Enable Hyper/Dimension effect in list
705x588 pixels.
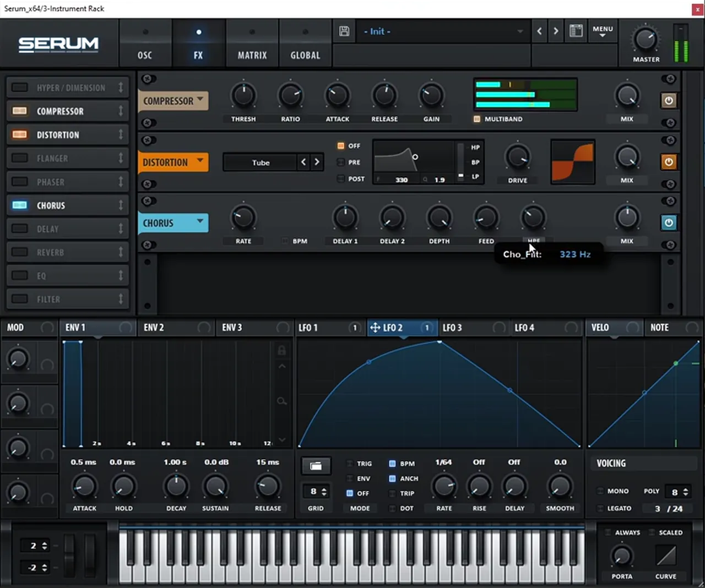tap(20, 88)
